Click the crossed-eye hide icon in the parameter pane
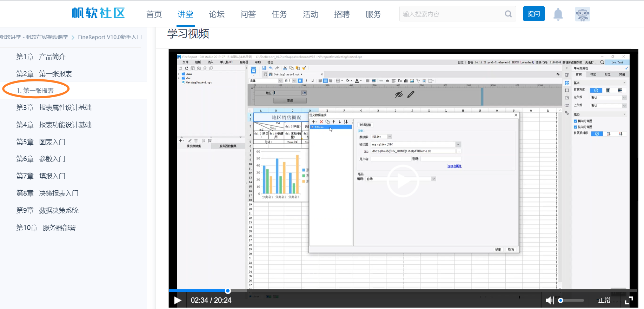The width and height of the screenshot is (644, 309). pos(399,94)
